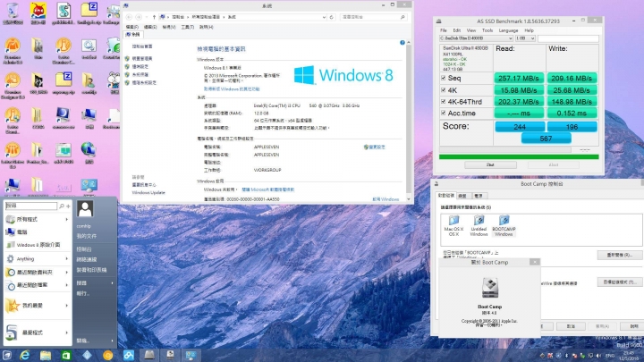Viewport: 644px width, 362px height.
Task: Click the magnifier icon beside Start menu search
Action: pyautogui.click(x=62, y=206)
